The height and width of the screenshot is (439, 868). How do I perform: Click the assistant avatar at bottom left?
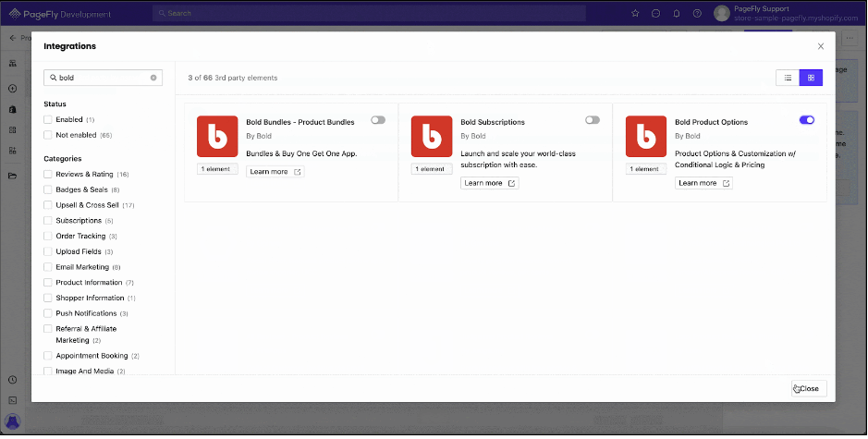tap(13, 421)
